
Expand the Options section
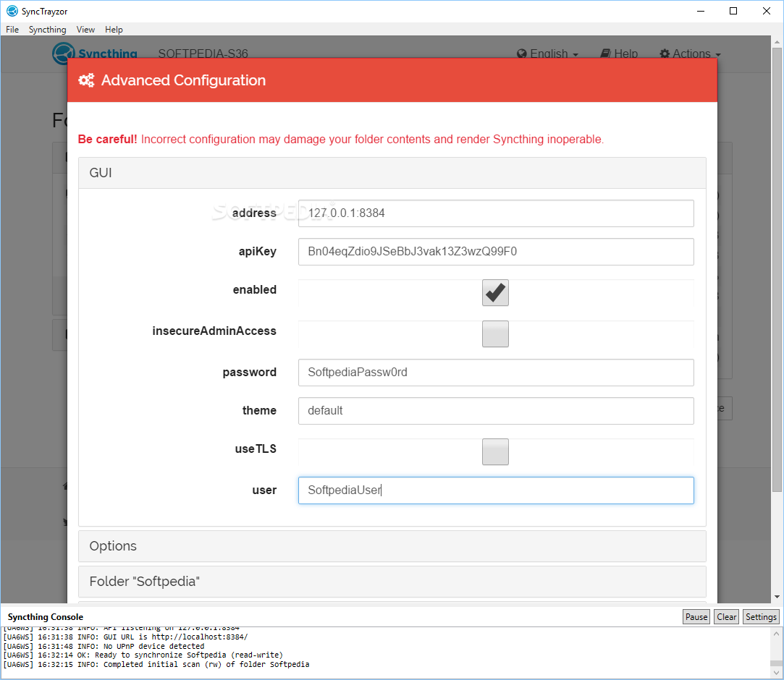tap(392, 546)
